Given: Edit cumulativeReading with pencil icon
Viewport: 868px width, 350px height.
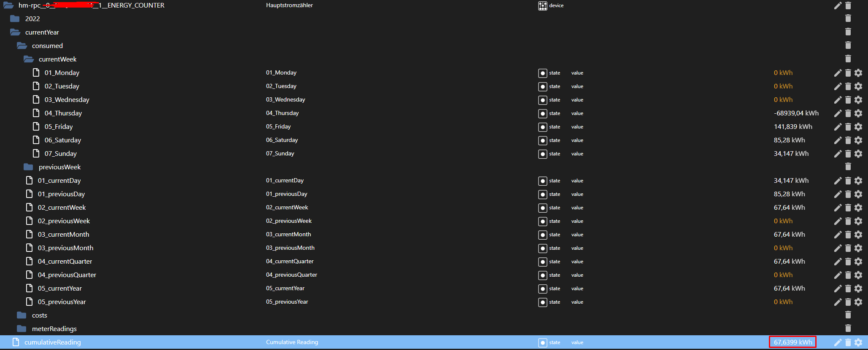Looking at the screenshot, I should coord(838,342).
